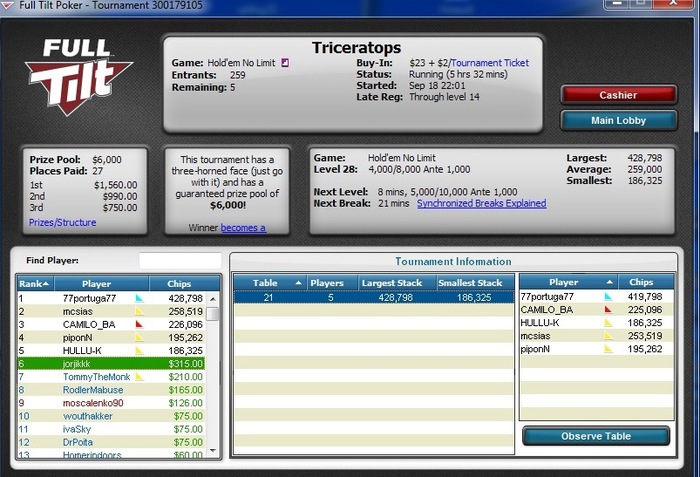Select piponN in the table player panel

(597, 349)
